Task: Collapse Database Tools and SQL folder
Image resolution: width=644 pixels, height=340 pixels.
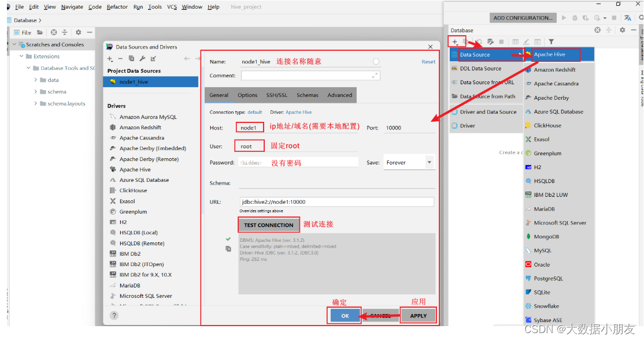Action: [28, 68]
